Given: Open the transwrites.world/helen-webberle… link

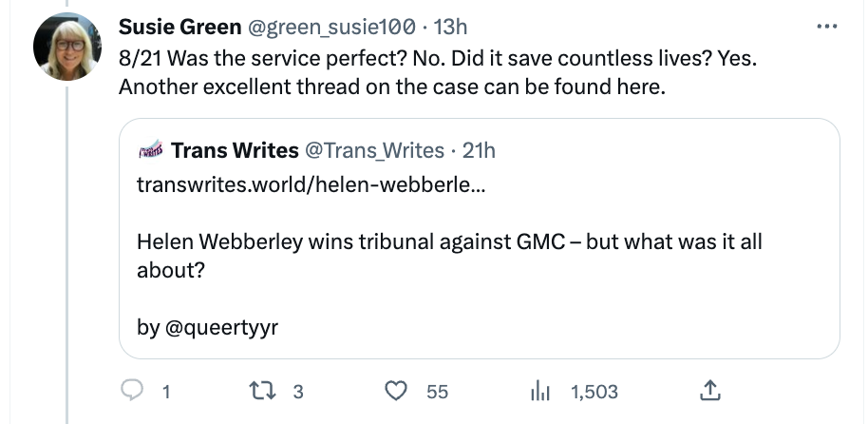Looking at the screenshot, I should pos(311,184).
